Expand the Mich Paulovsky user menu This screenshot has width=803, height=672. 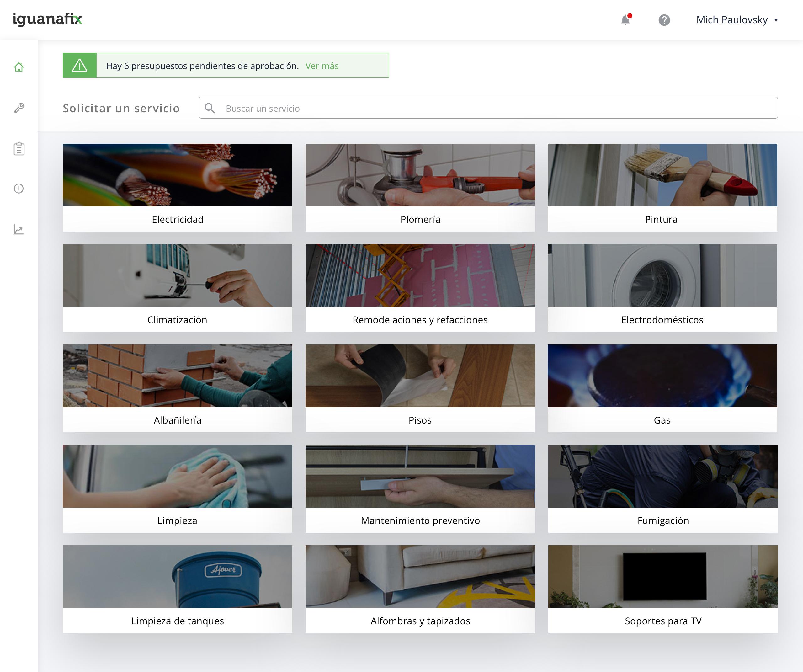(737, 20)
